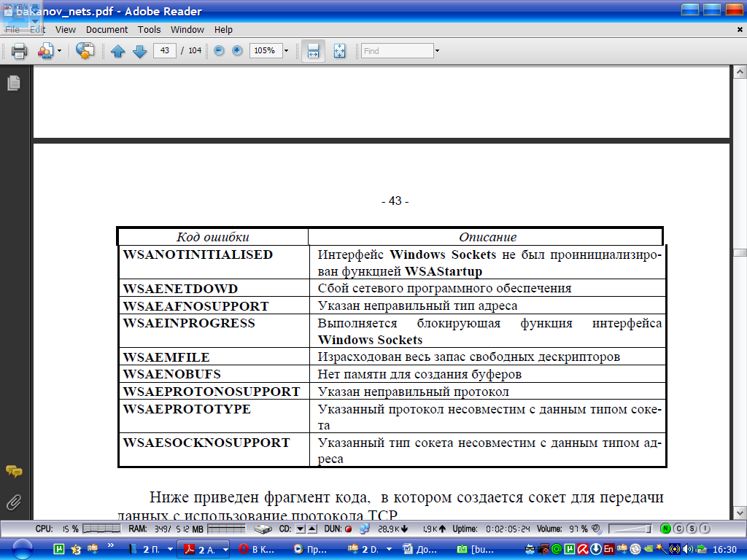This screenshot has height=560, width=747.
Task: Click the 105% zoom value box
Action: pyautogui.click(x=265, y=50)
